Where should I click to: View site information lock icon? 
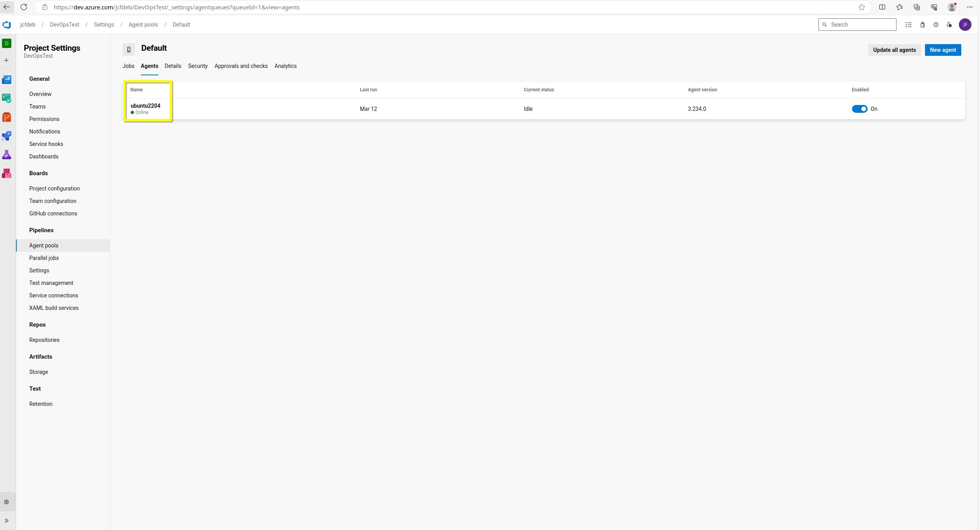coord(45,7)
